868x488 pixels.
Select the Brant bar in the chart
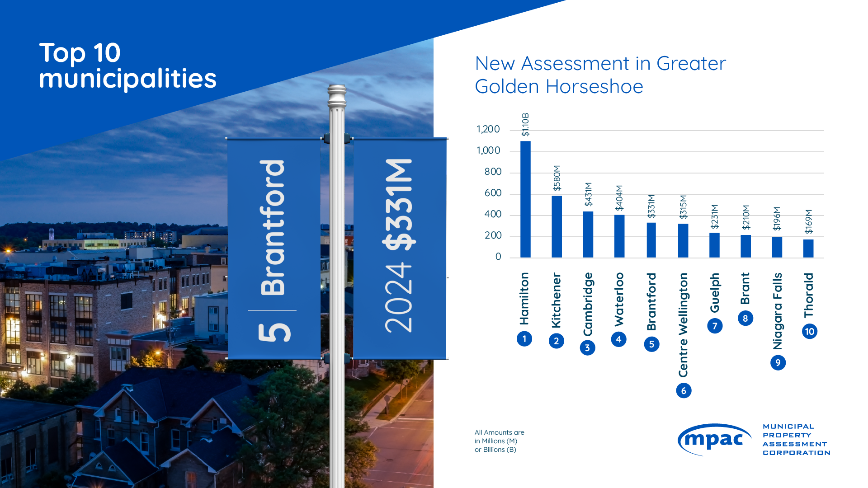[x=746, y=246]
